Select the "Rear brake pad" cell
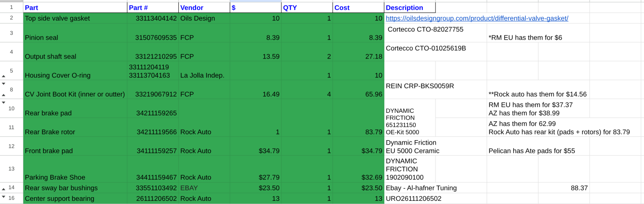 pos(75,108)
